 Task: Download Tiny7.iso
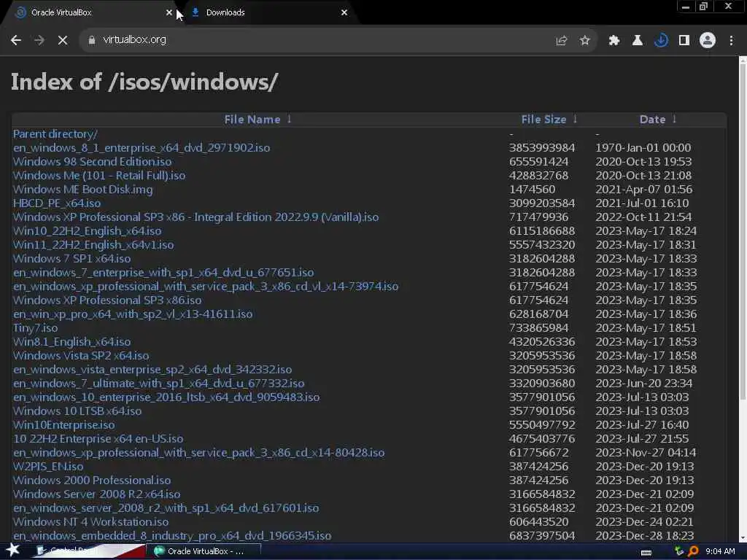pyautogui.click(x=35, y=327)
